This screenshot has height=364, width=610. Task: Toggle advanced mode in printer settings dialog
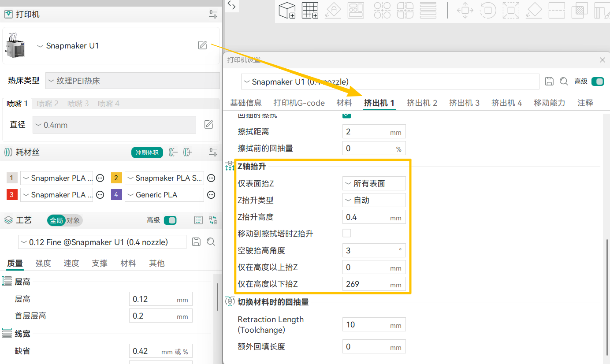(x=597, y=82)
